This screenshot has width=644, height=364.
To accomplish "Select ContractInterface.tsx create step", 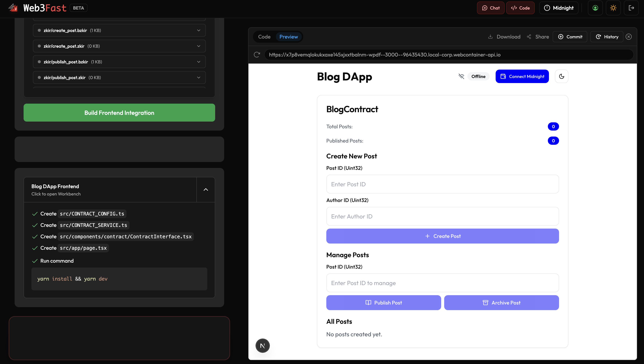I will pyautogui.click(x=126, y=236).
